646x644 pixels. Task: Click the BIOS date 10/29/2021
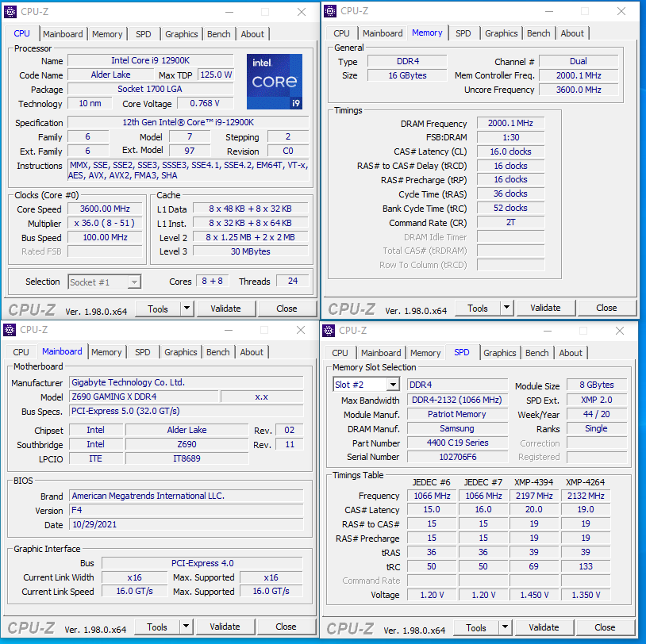(x=186, y=524)
